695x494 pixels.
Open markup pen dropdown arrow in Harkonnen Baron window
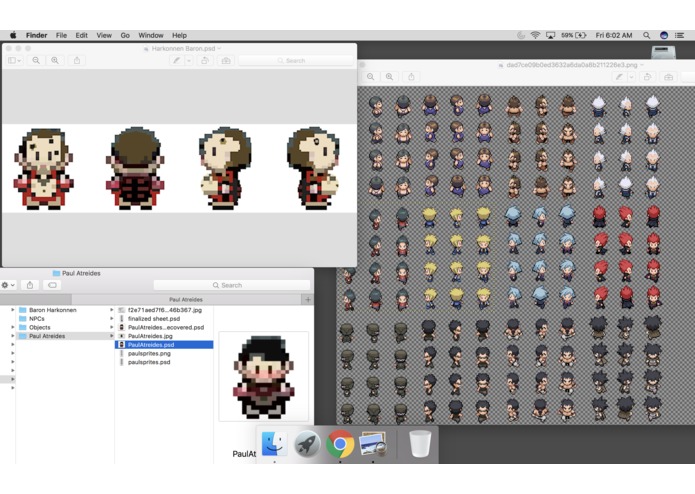(x=189, y=60)
